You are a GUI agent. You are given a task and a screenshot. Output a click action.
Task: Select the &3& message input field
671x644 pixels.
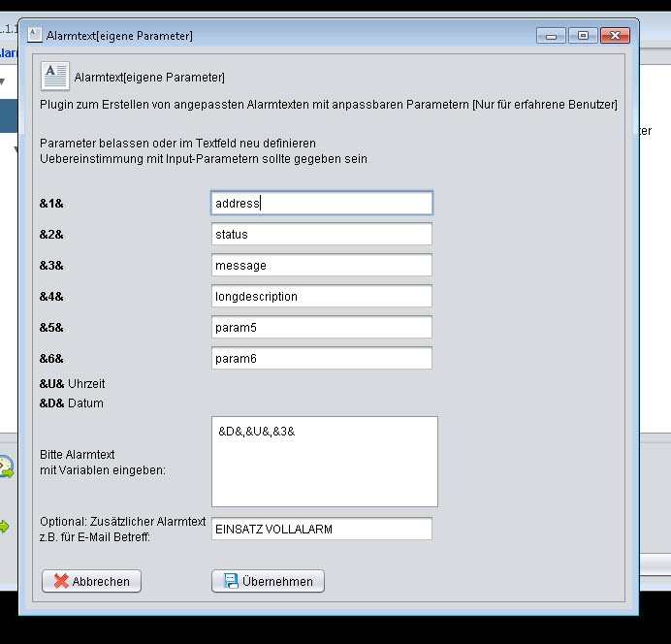[x=321, y=265]
